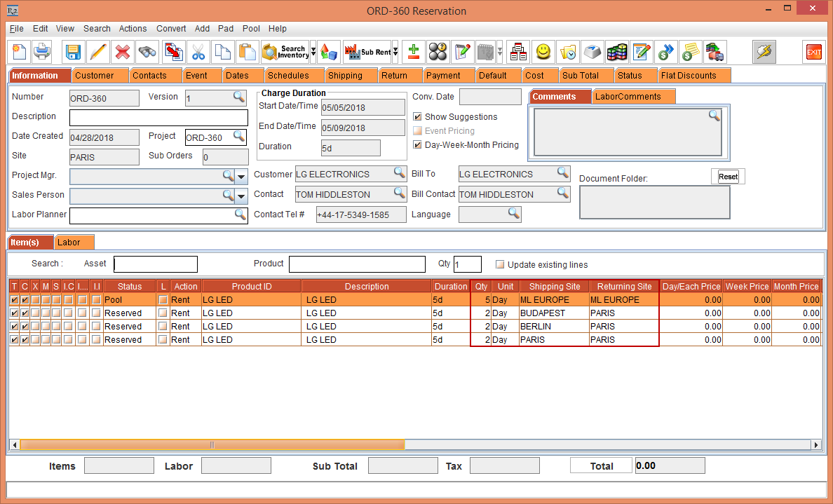Click the horizontal scrollbar in items grid
The height and width of the screenshot is (504, 833).
coord(212,445)
